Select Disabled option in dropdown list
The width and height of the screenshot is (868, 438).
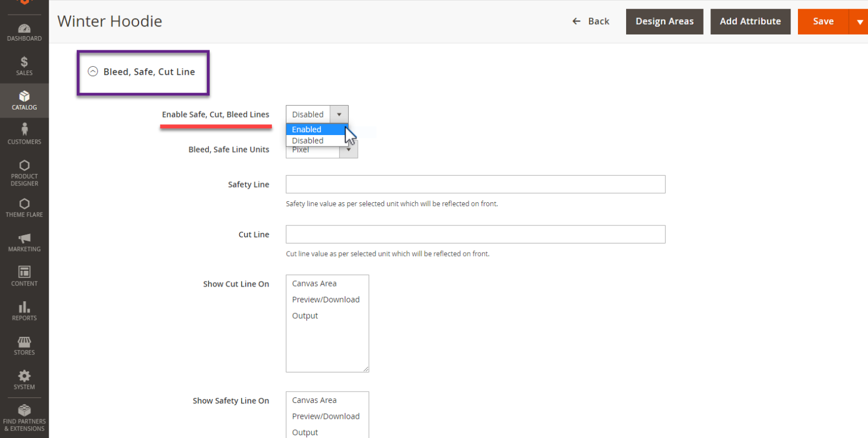pos(308,141)
